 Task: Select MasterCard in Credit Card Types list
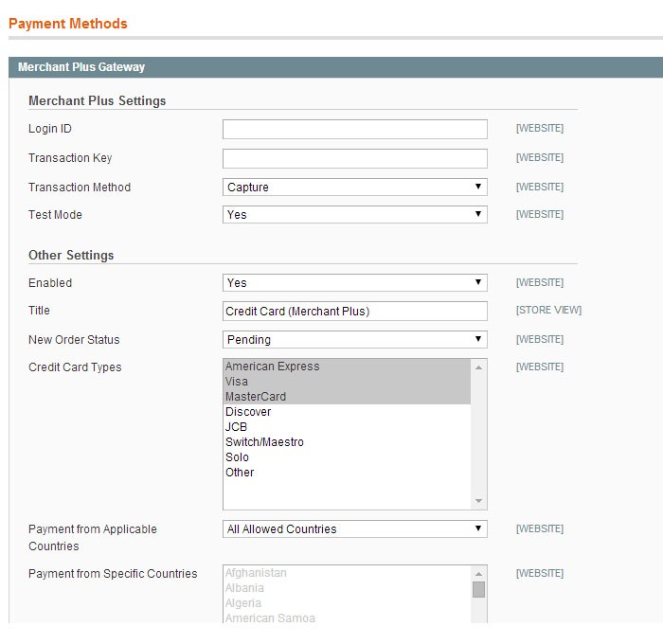[x=347, y=397]
